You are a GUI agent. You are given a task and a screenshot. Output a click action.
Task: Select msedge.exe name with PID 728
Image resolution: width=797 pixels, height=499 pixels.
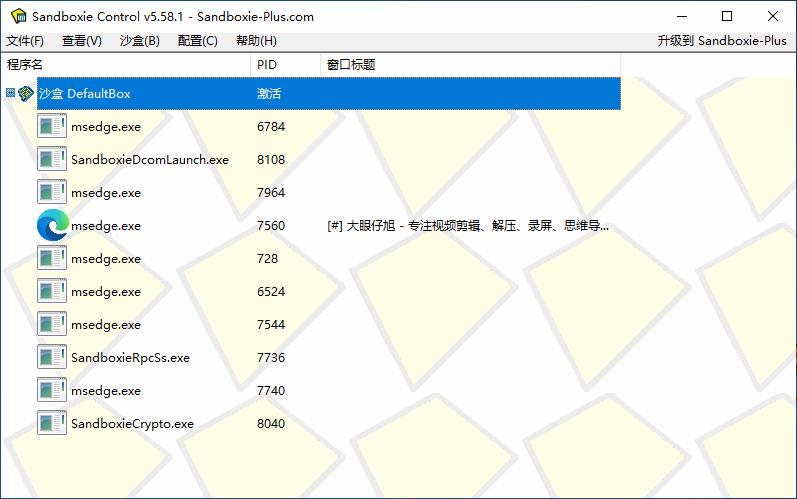point(106,259)
